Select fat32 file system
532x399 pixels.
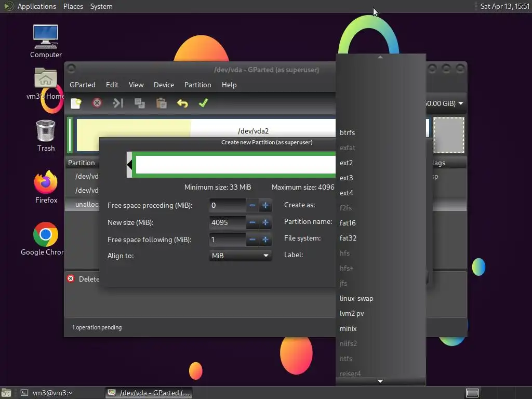(380, 238)
